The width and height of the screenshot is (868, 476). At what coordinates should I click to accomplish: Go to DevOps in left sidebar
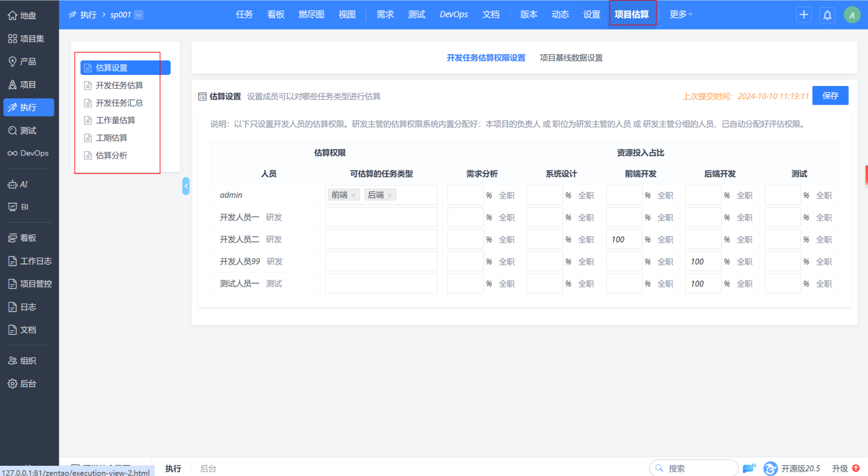coord(28,153)
